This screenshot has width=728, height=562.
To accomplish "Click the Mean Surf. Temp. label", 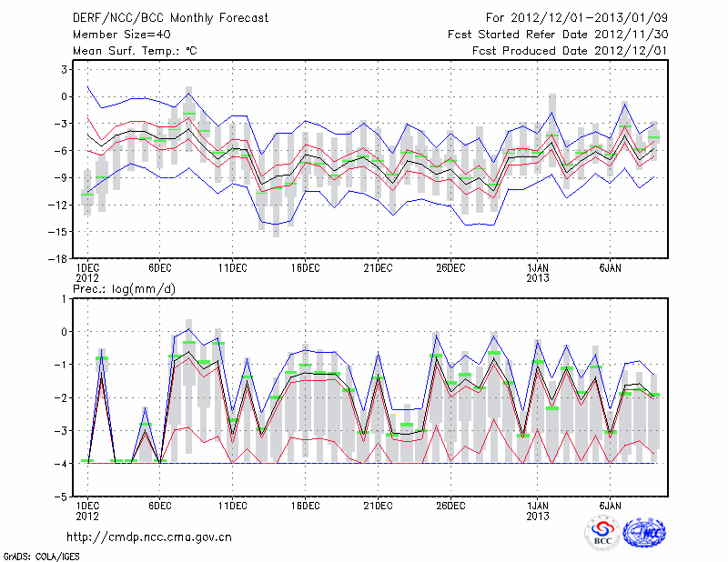I will (x=134, y=51).
